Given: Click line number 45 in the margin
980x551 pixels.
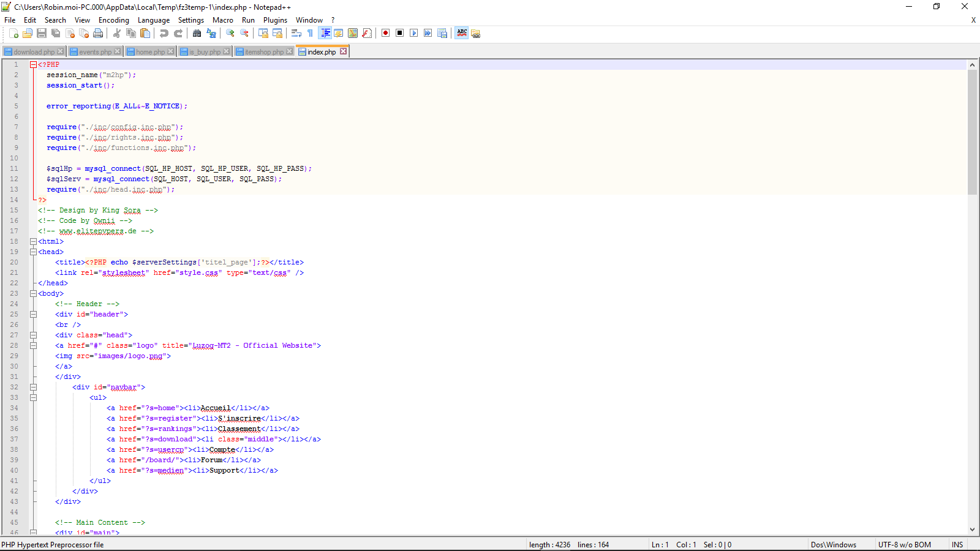Looking at the screenshot, I should pyautogui.click(x=14, y=522).
